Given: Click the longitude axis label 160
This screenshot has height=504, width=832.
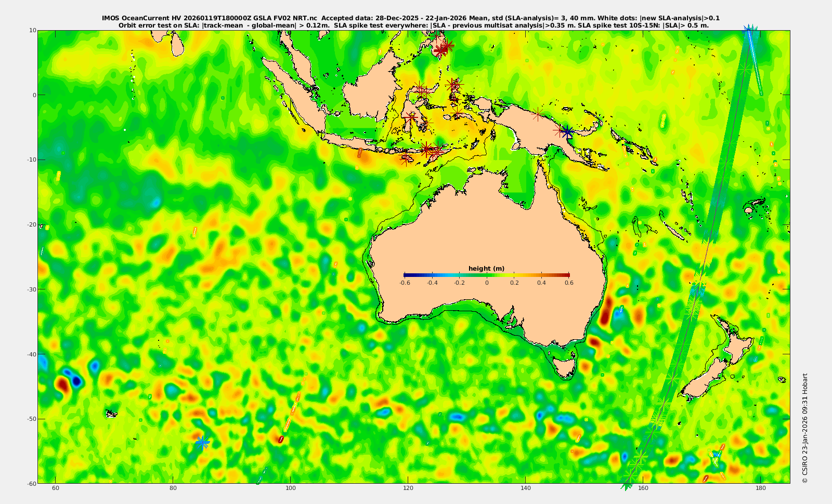Looking at the screenshot, I should pyautogui.click(x=643, y=488).
